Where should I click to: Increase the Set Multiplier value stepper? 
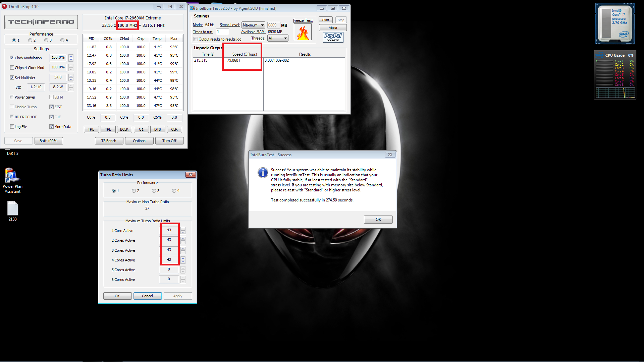tap(71, 76)
